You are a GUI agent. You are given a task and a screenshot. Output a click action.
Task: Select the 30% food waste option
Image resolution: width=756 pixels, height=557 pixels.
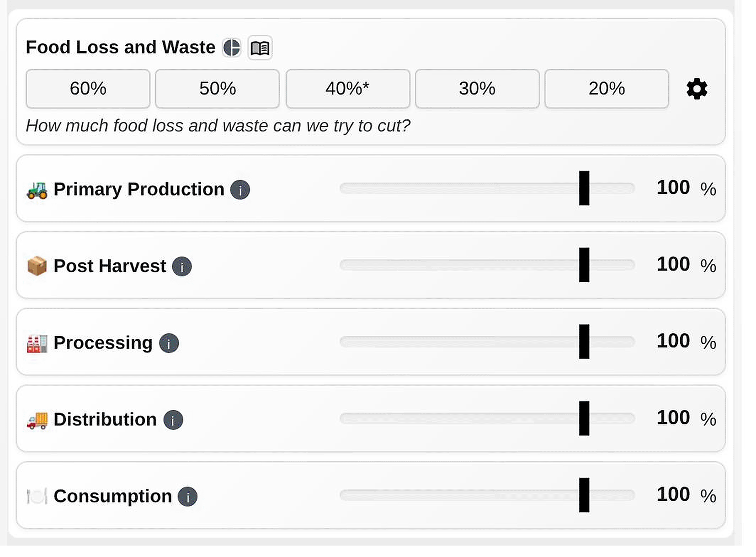[477, 89]
